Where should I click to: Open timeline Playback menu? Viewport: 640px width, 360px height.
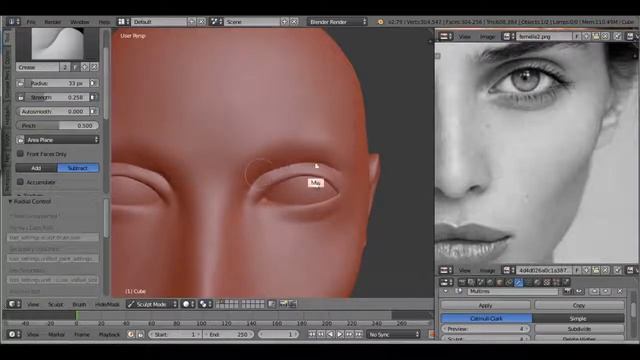pos(109,334)
